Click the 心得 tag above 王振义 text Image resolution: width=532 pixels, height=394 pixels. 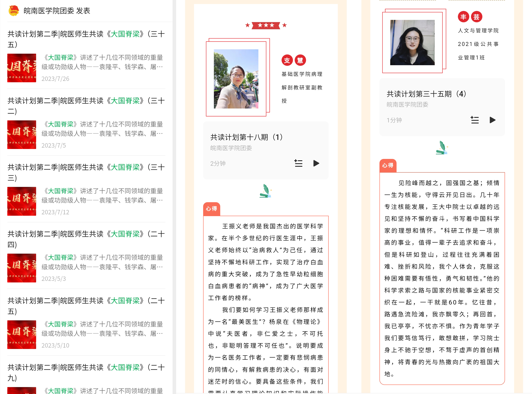click(212, 209)
